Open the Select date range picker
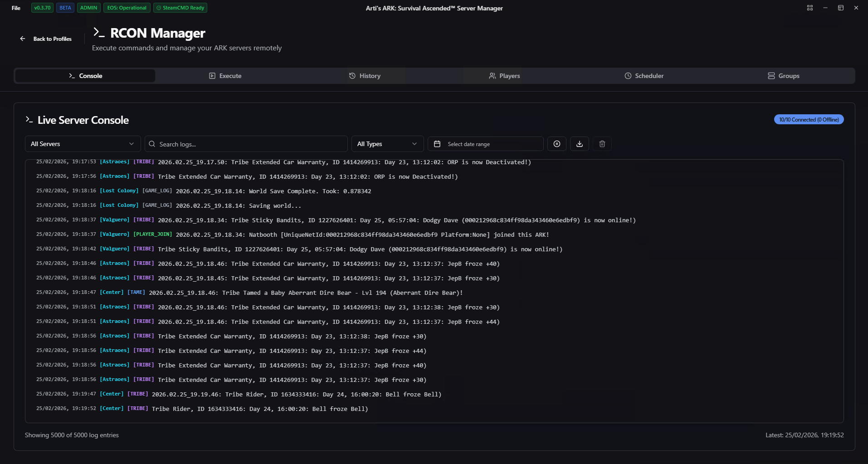The height and width of the screenshot is (464, 868). pyautogui.click(x=485, y=144)
